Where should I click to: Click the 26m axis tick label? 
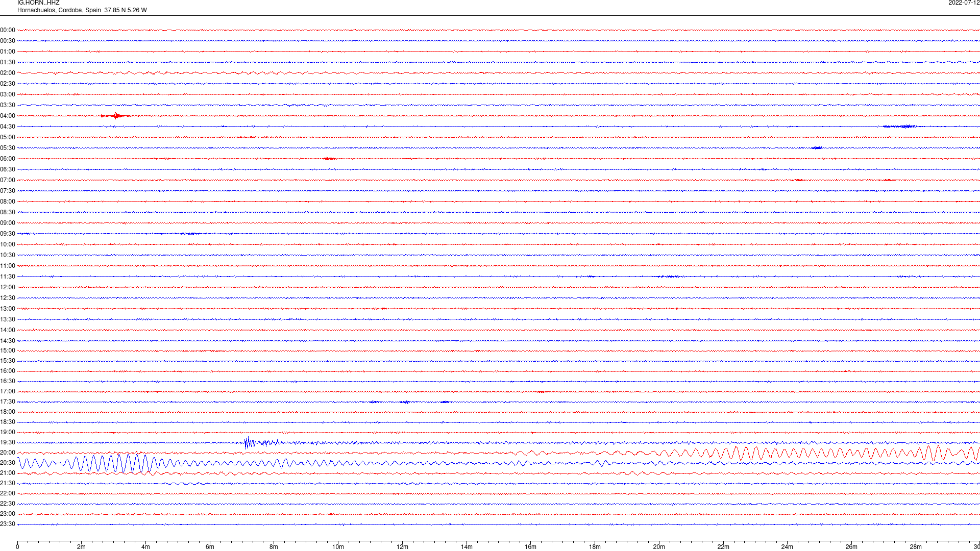click(851, 547)
